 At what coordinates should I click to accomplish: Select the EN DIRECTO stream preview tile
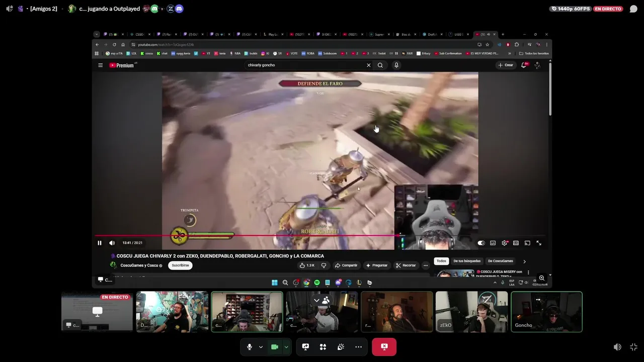[97, 312]
